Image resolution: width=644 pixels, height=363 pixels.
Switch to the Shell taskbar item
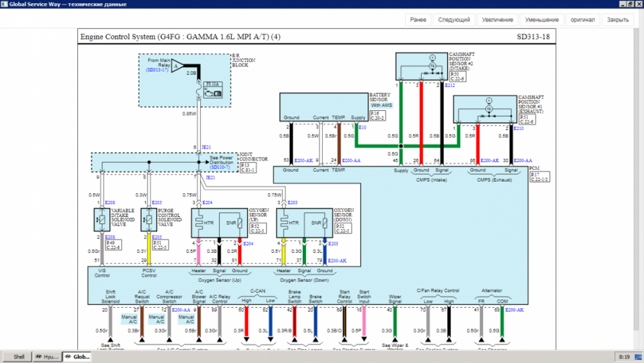17,357
